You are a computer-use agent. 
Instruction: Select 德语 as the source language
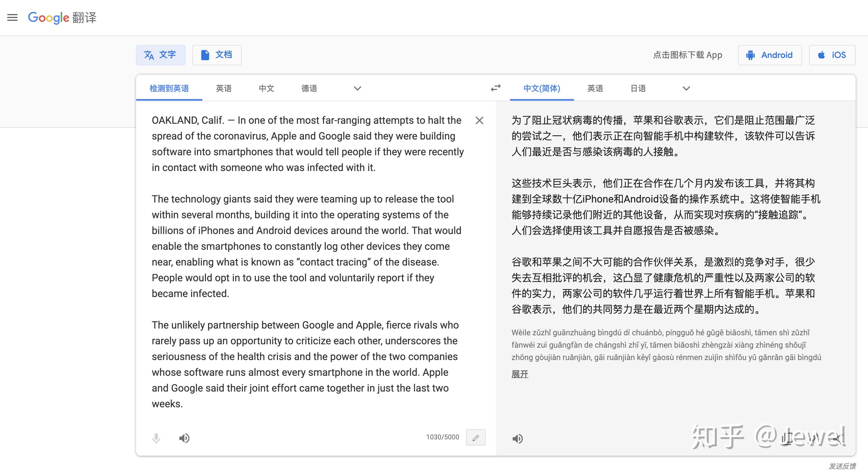coord(309,88)
